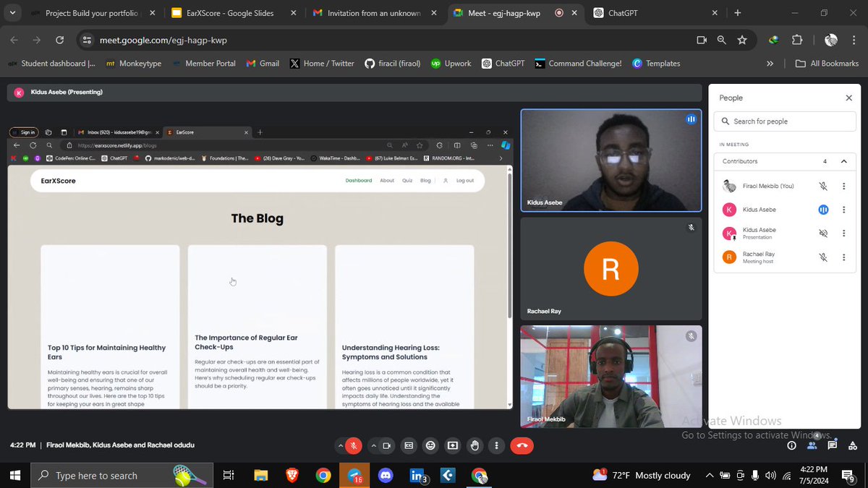Open Activities icon in Meet
868x488 pixels.
tap(853, 446)
